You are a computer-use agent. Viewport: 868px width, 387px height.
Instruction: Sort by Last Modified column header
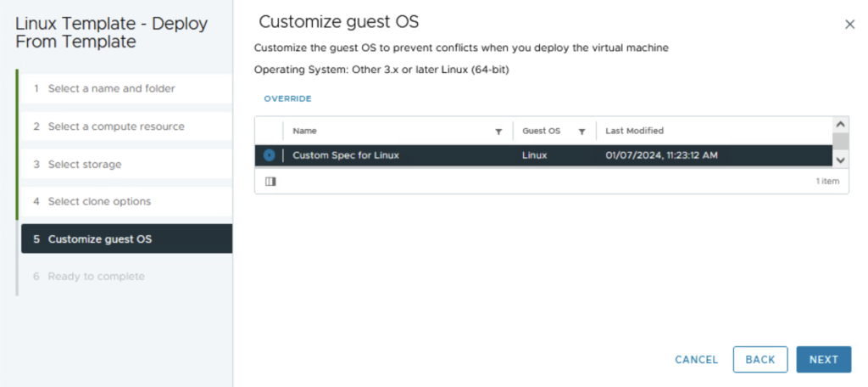pos(634,132)
